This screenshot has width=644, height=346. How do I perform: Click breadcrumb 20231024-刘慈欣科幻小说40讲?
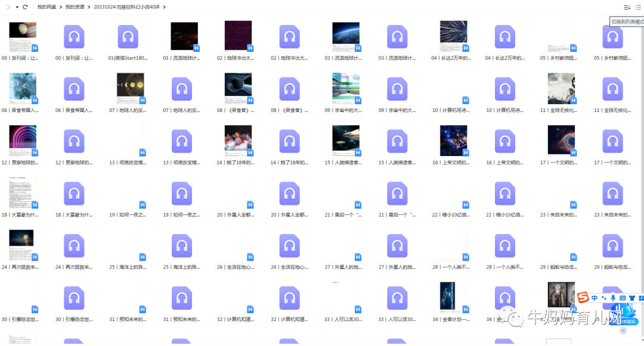click(126, 7)
